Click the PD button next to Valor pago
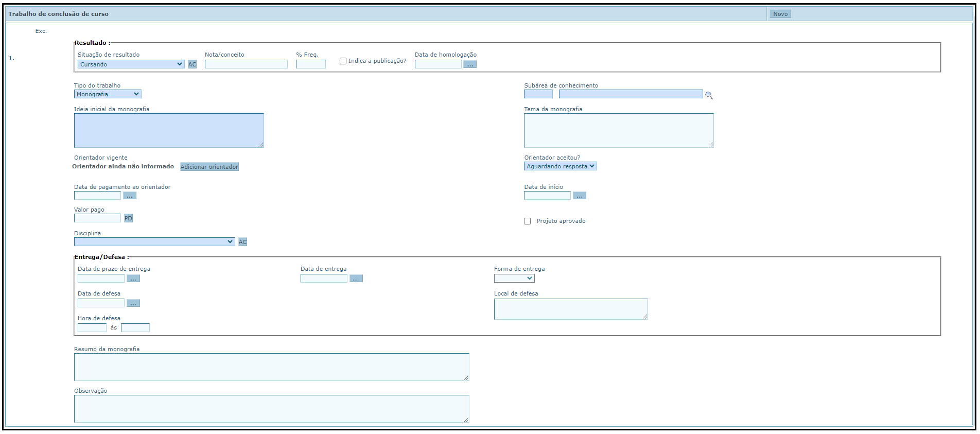This screenshot has height=434, width=980. [128, 218]
